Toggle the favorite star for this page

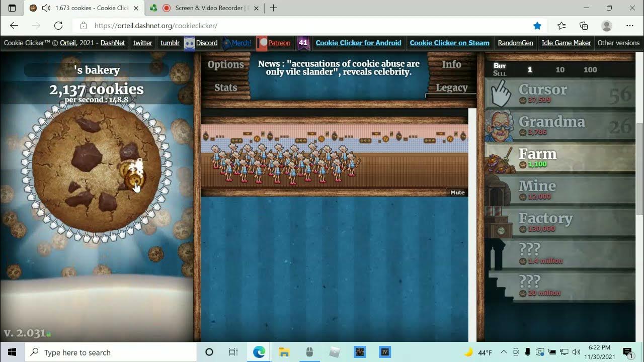pyautogui.click(x=537, y=26)
